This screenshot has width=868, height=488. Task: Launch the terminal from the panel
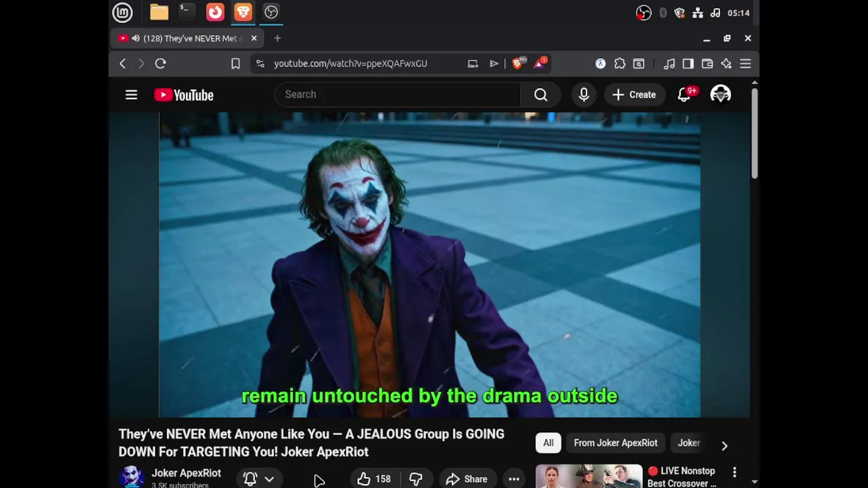pyautogui.click(x=186, y=12)
